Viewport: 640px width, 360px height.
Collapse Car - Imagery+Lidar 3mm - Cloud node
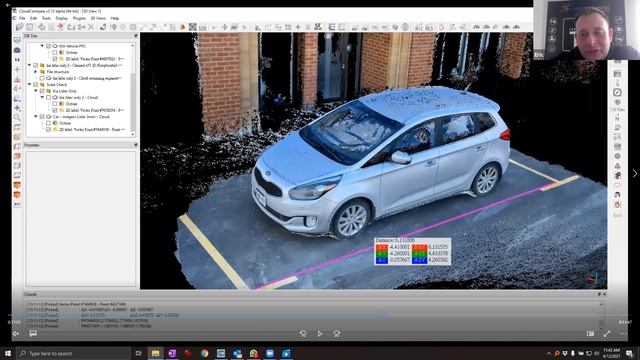36,117
